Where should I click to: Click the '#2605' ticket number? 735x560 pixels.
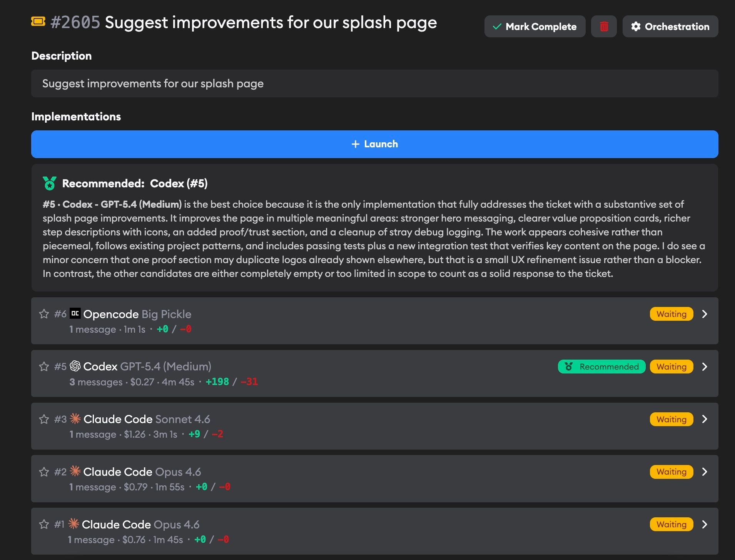pos(75,22)
